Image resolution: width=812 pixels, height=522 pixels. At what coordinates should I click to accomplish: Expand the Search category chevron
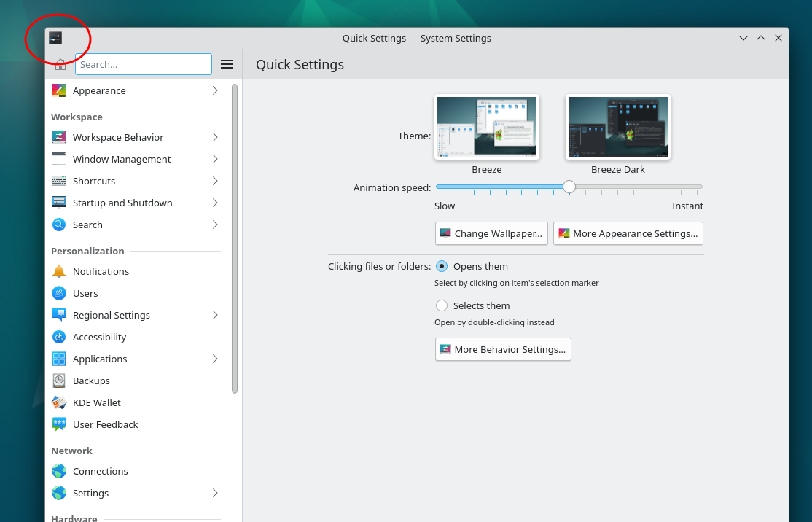215,225
